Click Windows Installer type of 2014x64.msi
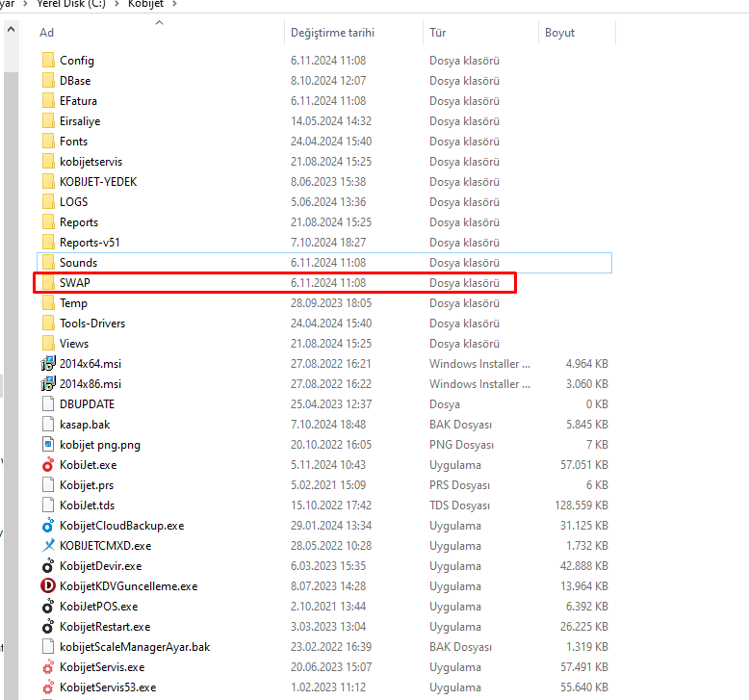This screenshot has height=700, width=749. 479,364
